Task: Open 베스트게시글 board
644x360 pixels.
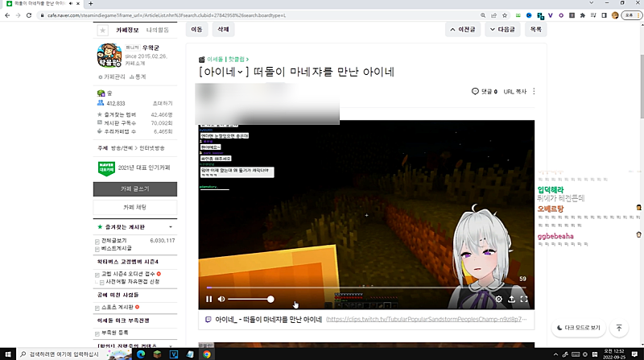Action: [x=117, y=248]
